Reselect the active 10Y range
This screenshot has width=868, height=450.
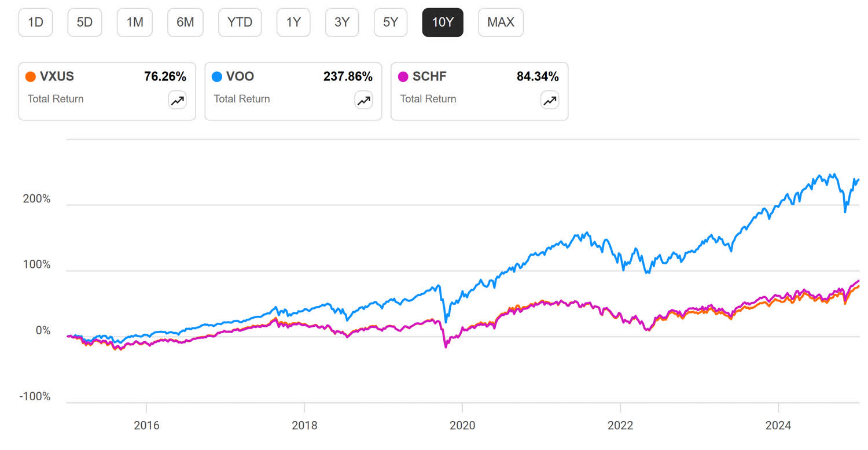[443, 22]
